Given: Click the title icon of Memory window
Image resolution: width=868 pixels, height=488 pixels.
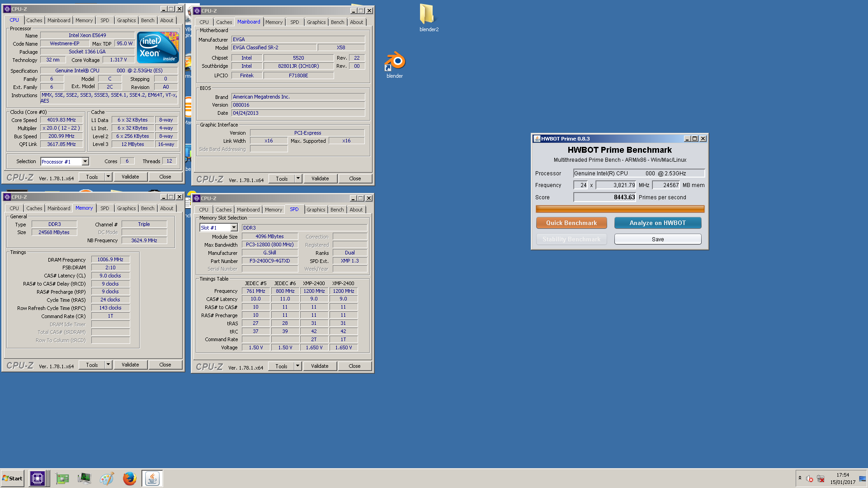Looking at the screenshot, I should pos(7,197).
